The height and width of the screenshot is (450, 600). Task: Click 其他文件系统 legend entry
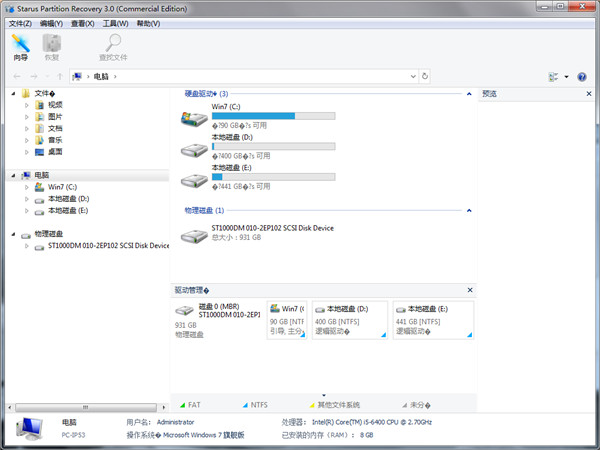334,405
